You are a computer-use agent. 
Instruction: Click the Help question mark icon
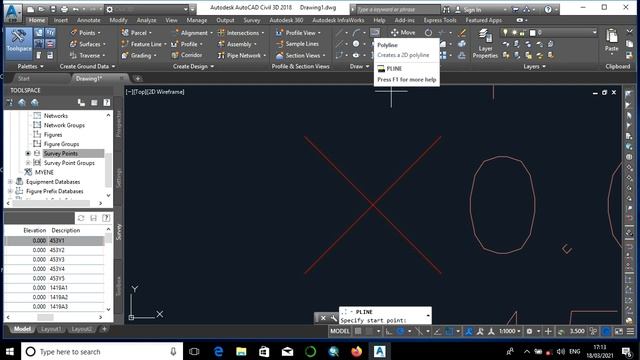(548, 9)
